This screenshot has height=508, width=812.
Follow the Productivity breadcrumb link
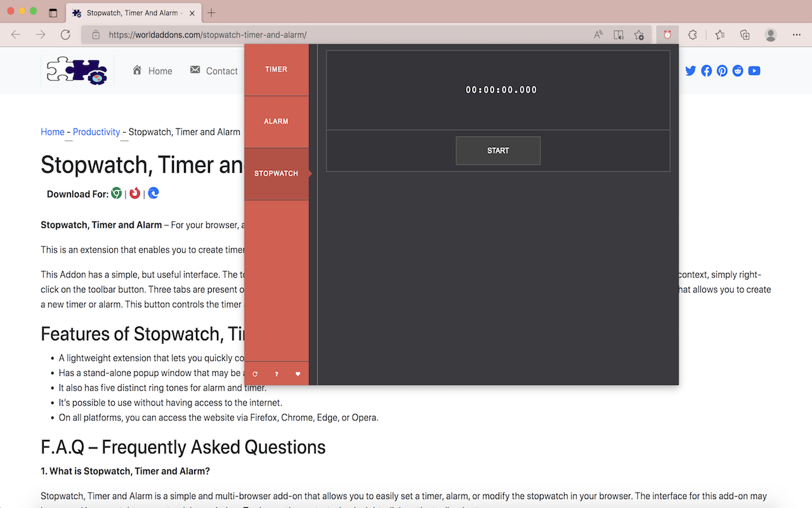click(x=96, y=132)
